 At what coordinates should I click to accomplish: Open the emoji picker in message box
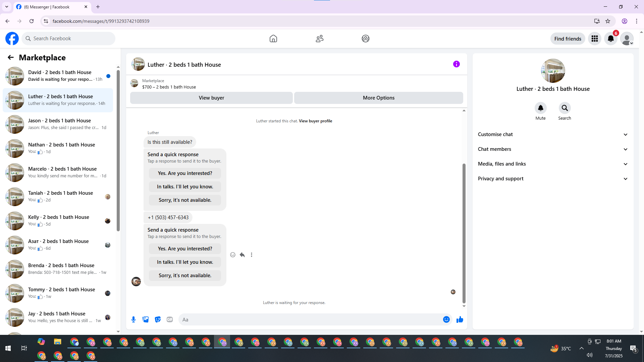point(446,319)
